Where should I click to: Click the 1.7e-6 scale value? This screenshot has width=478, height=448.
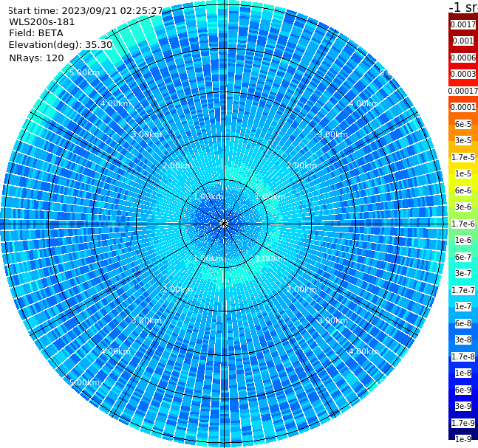point(463,224)
